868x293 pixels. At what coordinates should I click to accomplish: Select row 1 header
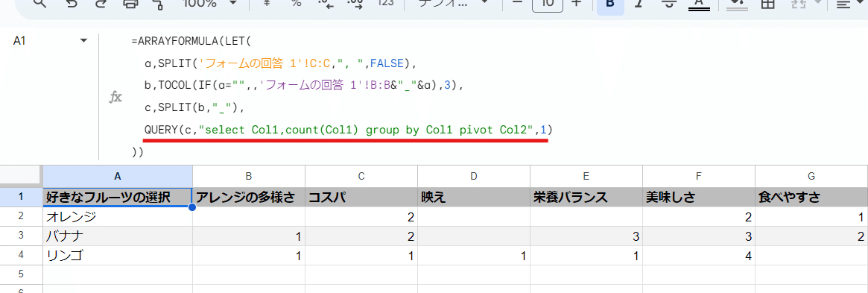click(21, 197)
